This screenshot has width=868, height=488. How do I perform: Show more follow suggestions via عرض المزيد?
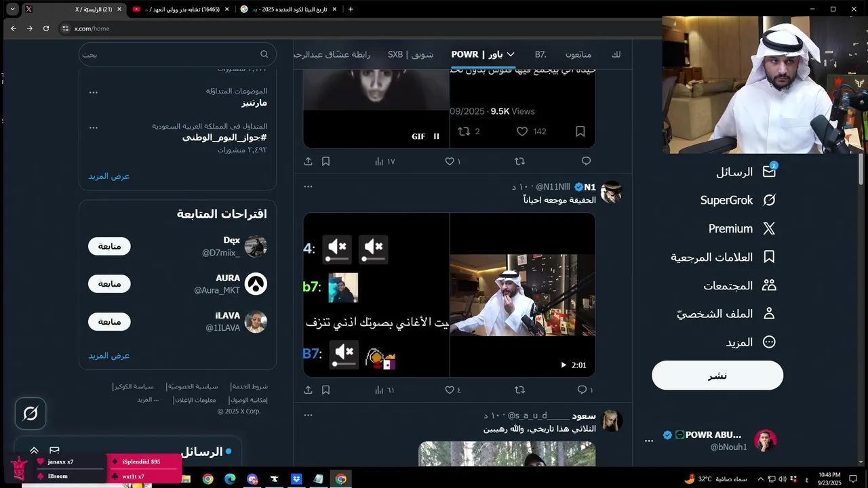[x=108, y=356]
